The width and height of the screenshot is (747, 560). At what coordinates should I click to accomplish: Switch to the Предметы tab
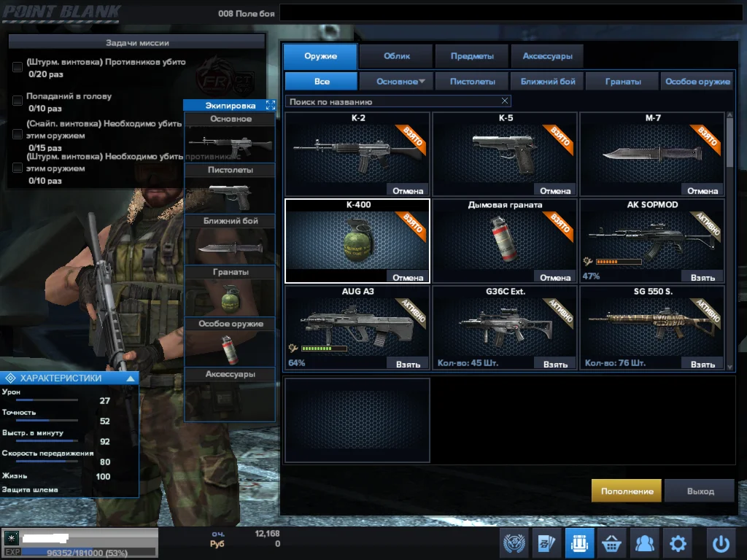pyautogui.click(x=472, y=56)
